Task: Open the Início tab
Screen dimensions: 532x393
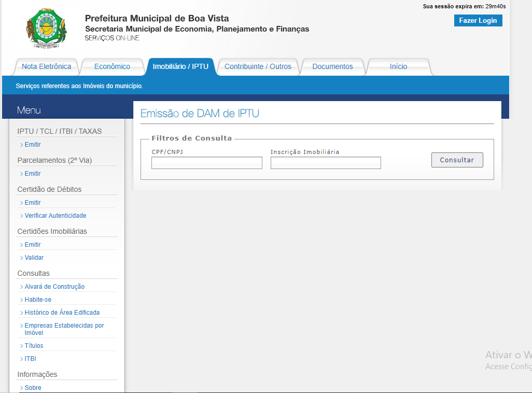Action: tap(398, 66)
